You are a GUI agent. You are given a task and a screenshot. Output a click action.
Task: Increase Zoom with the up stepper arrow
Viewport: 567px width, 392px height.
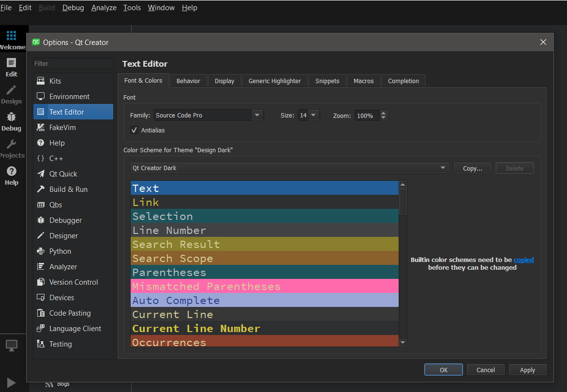pos(384,113)
